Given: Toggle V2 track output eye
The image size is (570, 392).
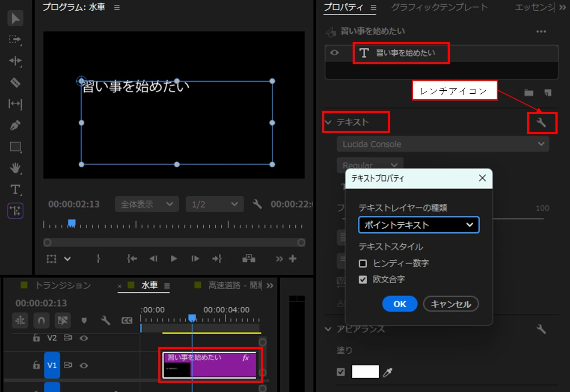Looking at the screenshot, I should tap(84, 338).
